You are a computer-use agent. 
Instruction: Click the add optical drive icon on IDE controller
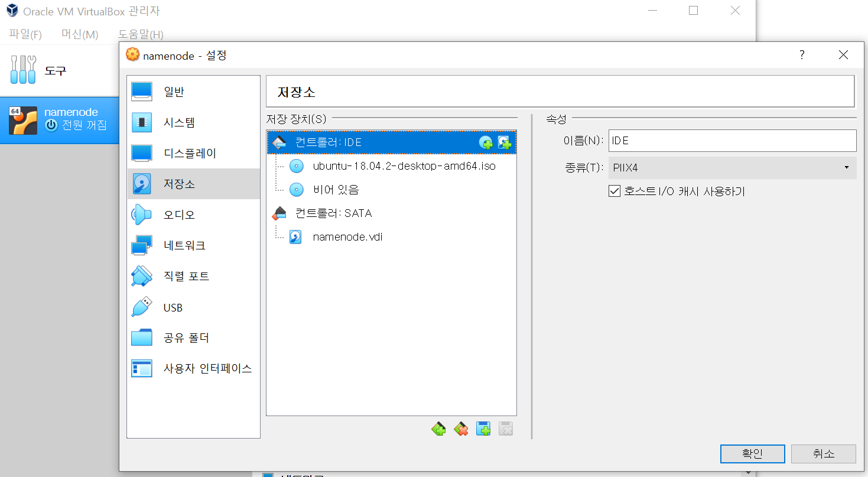486,142
